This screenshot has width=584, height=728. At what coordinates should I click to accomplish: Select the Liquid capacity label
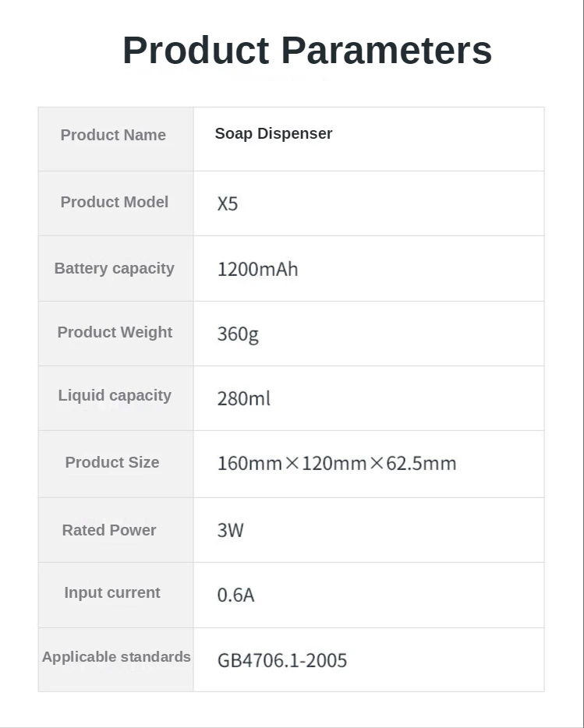click(115, 395)
